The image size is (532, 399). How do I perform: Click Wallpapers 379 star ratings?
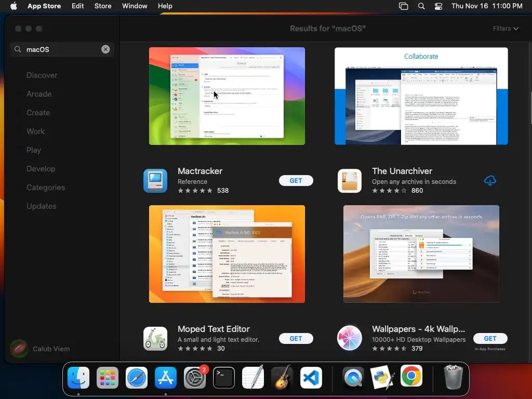pyautogui.click(x=397, y=348)
